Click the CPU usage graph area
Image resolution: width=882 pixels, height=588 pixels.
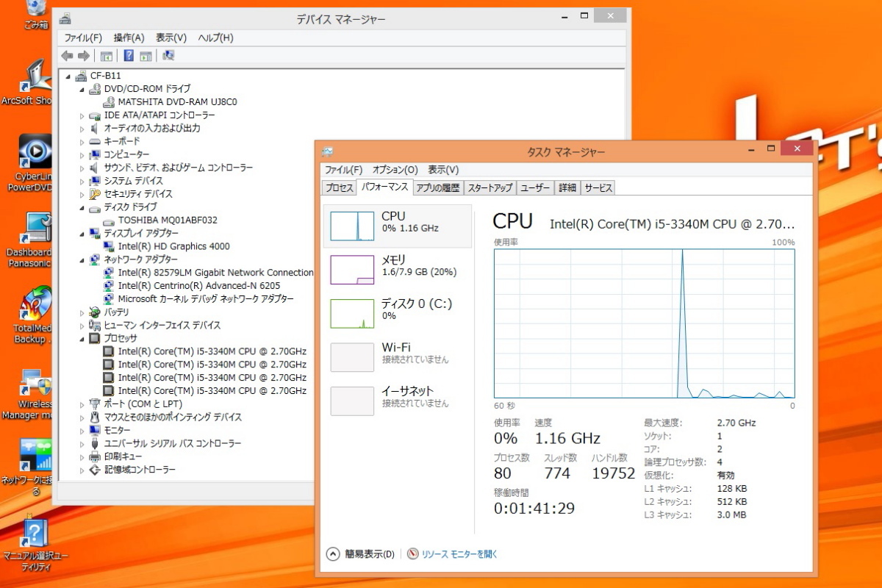click(644, 323)
